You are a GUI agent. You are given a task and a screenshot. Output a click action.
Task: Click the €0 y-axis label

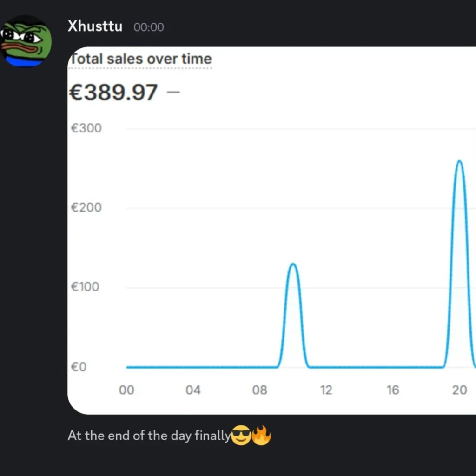point(79,367)
